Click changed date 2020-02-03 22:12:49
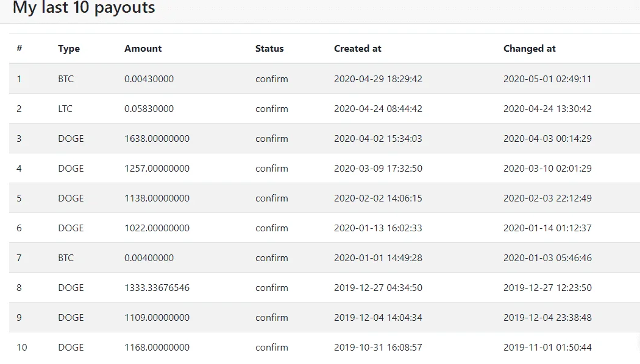Screen dimensions: 640x364 [547, 198]
